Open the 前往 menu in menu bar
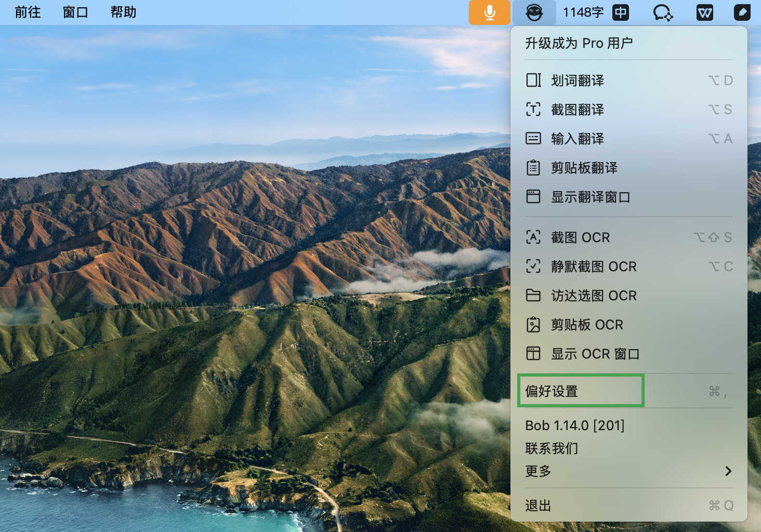 pos(28,12)
